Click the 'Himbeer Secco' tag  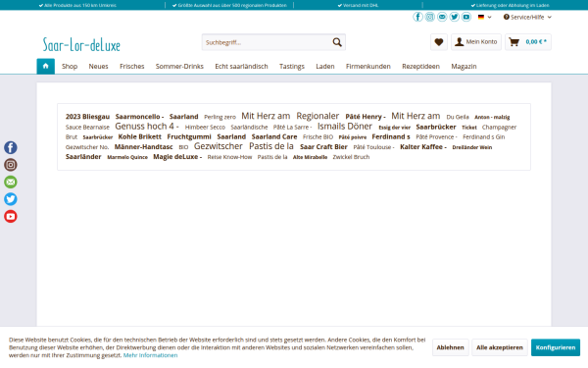pos(205,128)
